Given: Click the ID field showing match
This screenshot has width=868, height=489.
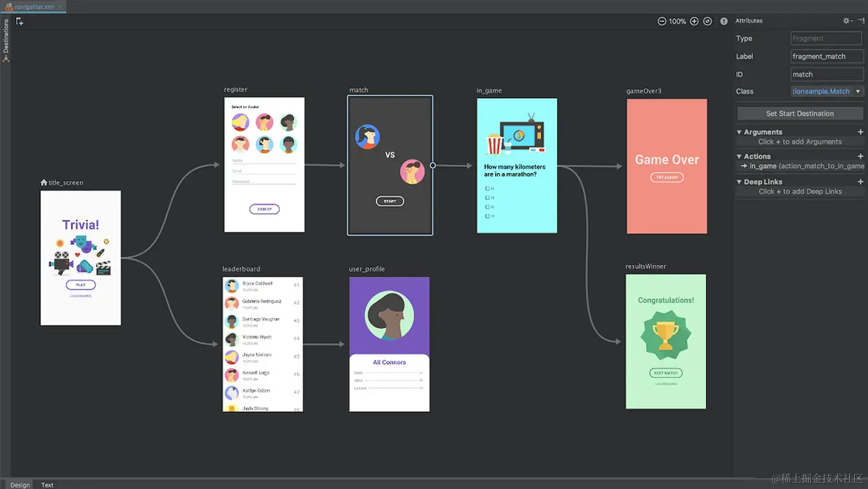Looking at the screenshot, I should click(827, 74).
